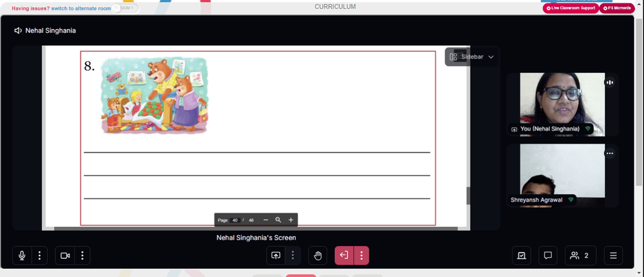Raise your hand
The height and width of the screenshot is (277, 644).
(318, 256)
